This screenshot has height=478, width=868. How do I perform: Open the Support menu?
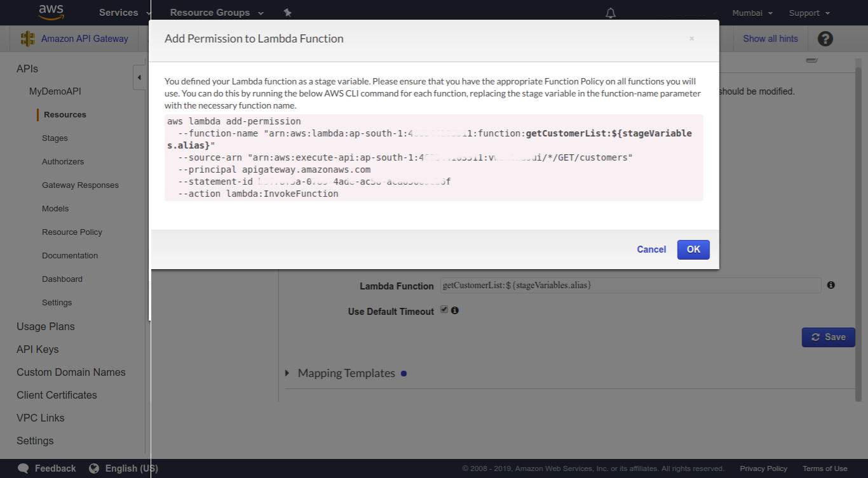(809, 13)
